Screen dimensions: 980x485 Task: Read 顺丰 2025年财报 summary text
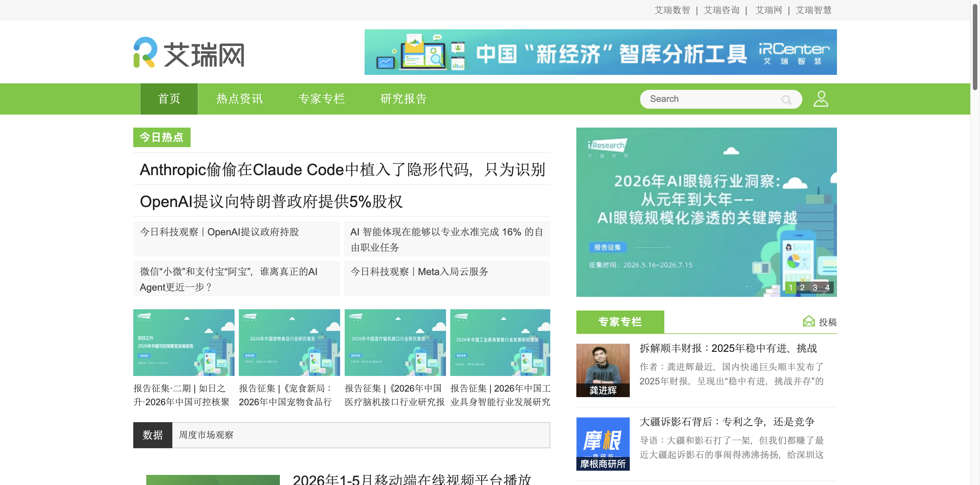click(731, 374)
